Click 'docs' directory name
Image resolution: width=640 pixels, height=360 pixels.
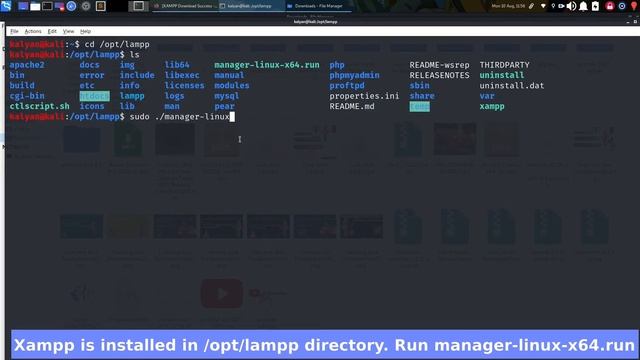pos(89,65)
